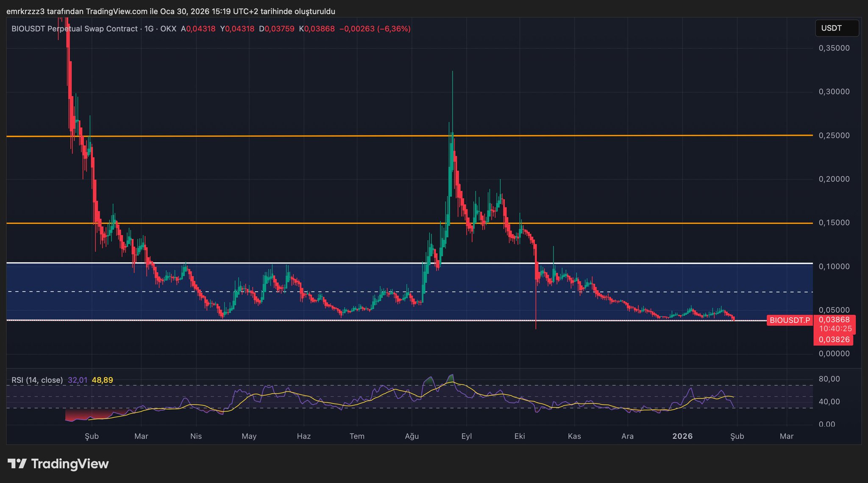Image resolution: width=868 pixels, height=483 pixels.
Task: Click the yellow RSI average value 48,89
Action: click(102, 380)
